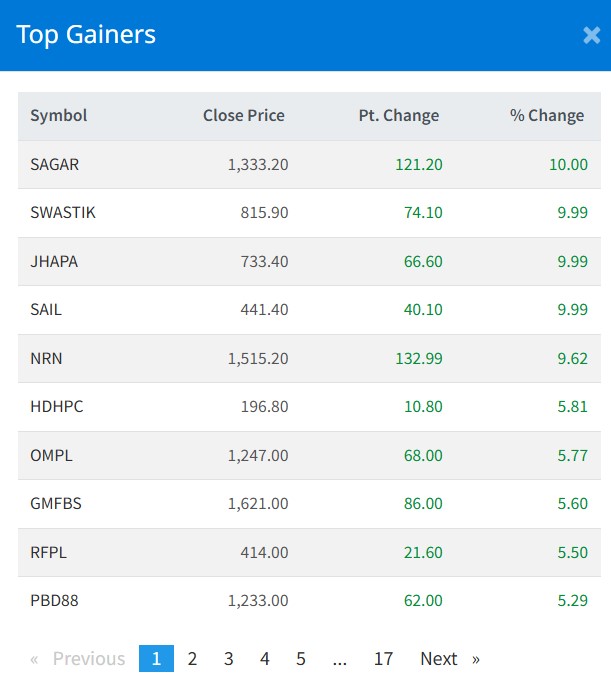Screen dimensions: 611x695
Task: Go to page 3
Action: coord(228,658)
